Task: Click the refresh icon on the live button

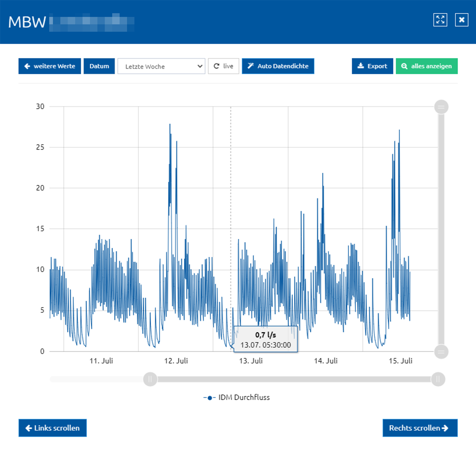Action: tap(216, 66)
